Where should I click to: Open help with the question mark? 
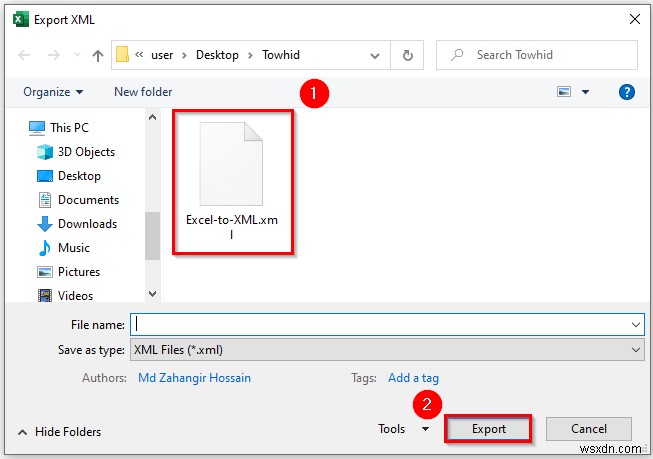tap(626, 92)
